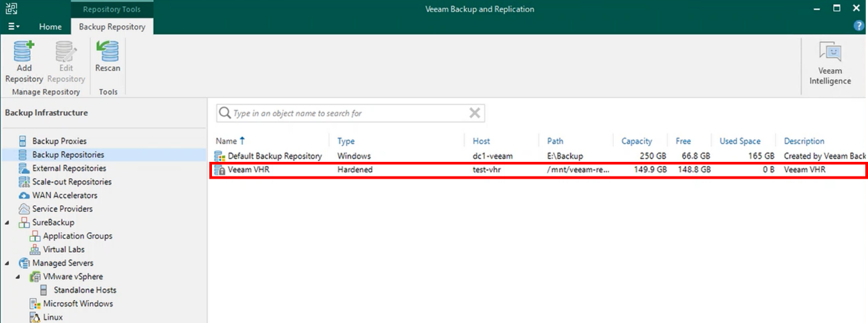Select the Service Providers icon in tree
This screenshot has width=868, height=323.
24,209
